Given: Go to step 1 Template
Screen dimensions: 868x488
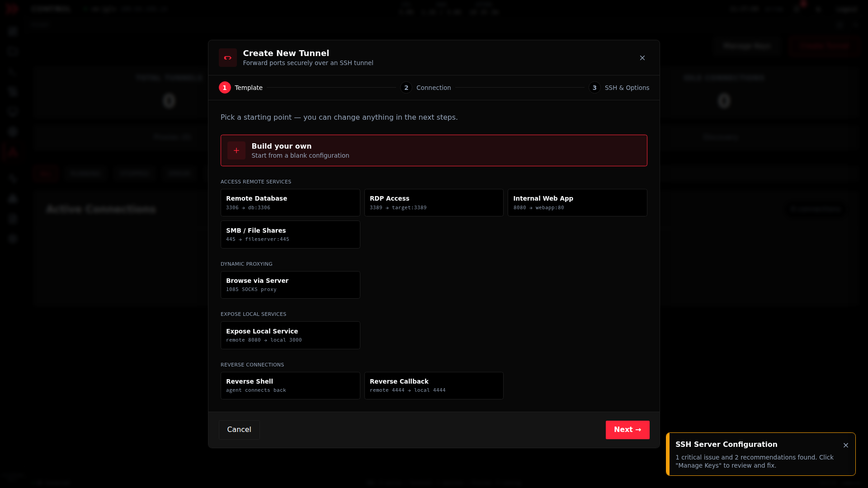Looking at the screenshot, I should click(x=241, y=88).
